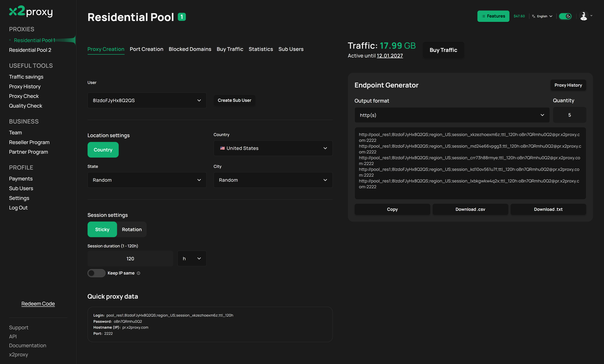Open the Sub Users tab
This screenshot has height=364, width=604.
pyautogui.click(x=291, y=49)
